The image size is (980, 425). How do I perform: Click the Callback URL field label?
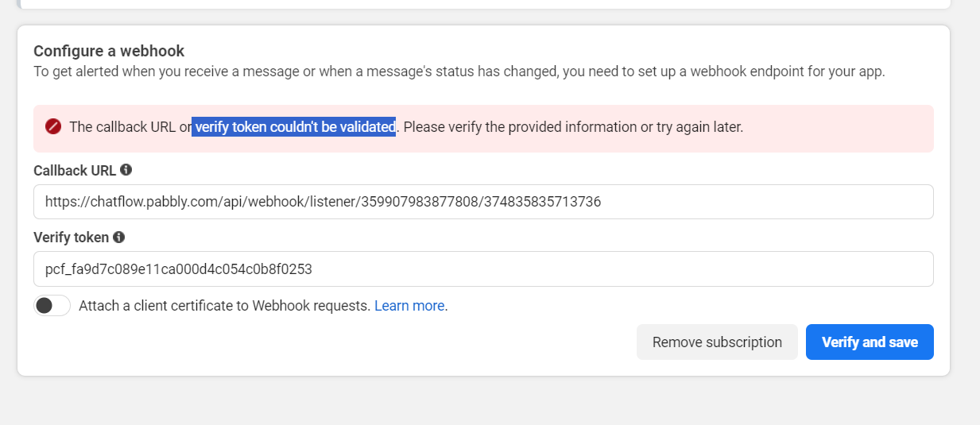pyautogui.click(x=75, y=171)
